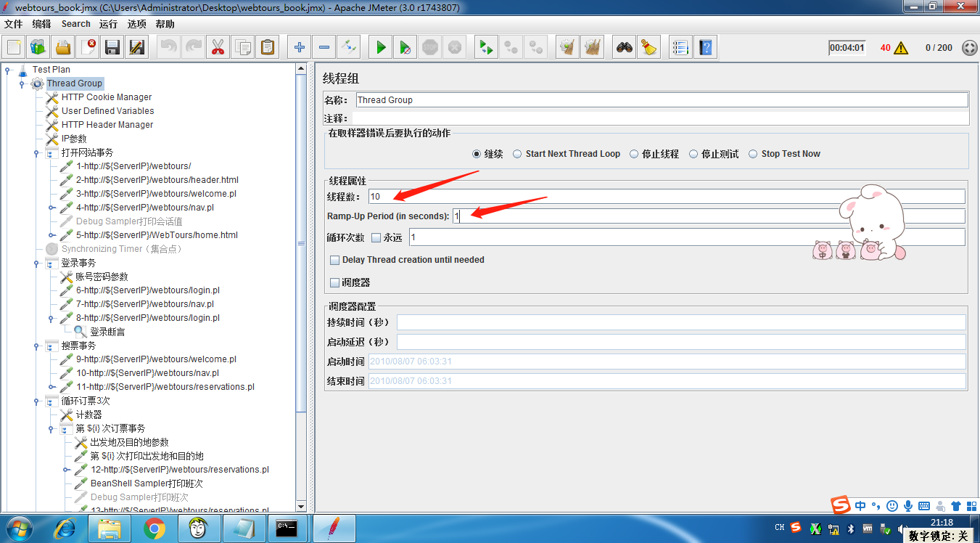Click the Cut scissors icon
The height and width of the screenshot is (543, 980).
click(217, 48)
